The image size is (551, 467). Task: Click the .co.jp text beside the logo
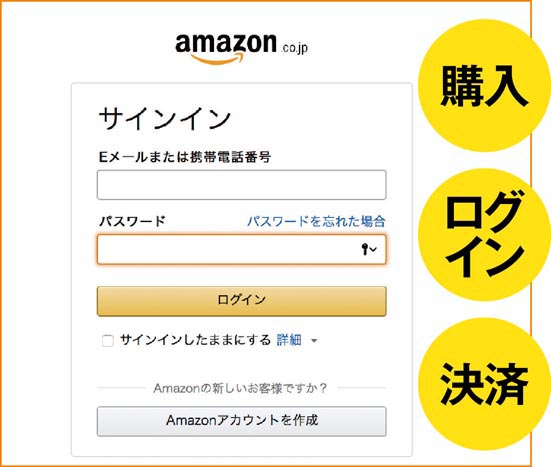pyautogui.click(x=294, y=48)
